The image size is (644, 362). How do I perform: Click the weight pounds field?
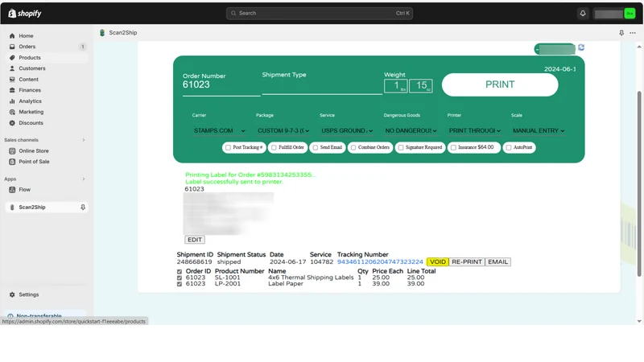395,86
